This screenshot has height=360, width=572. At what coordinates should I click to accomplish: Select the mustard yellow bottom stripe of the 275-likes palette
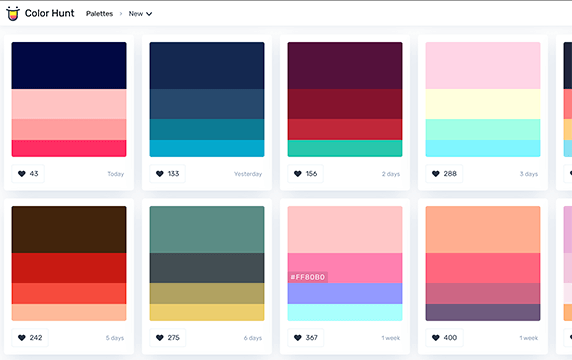pos(207,313)
